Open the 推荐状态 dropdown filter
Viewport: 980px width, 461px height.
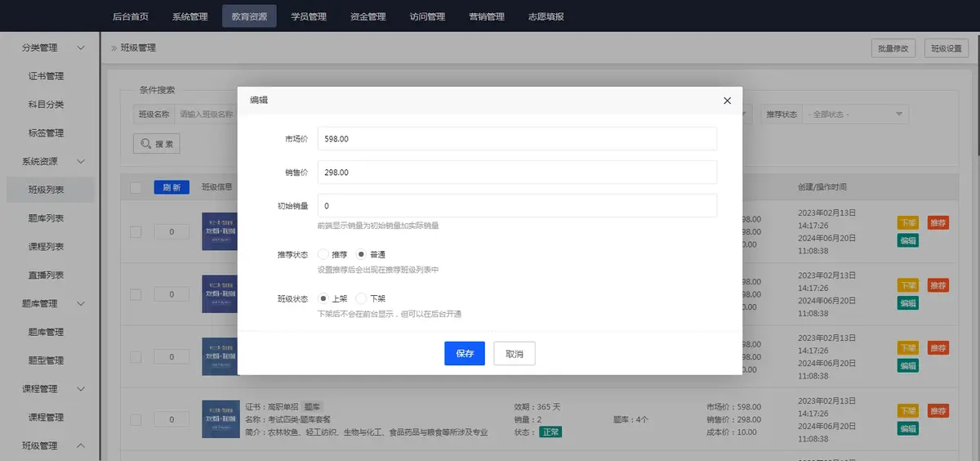point(855,114)
